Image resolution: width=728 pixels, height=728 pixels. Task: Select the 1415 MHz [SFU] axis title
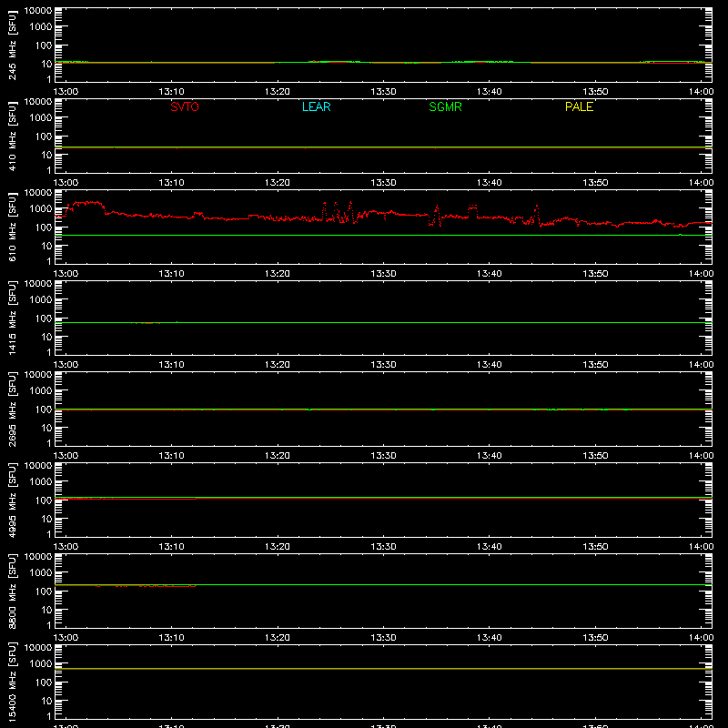(12, 318)
